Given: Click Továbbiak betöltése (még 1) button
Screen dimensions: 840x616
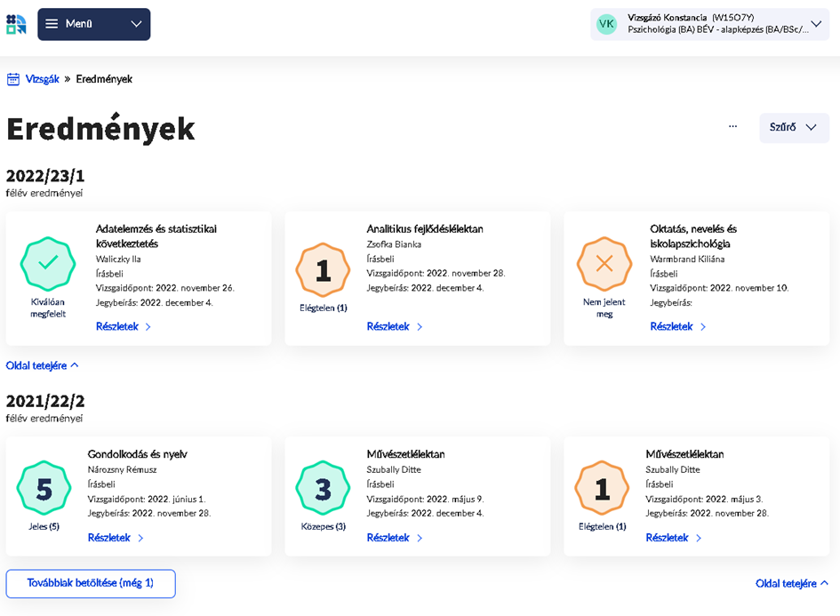Looking at the screenshot, I should tap(91, 583).
